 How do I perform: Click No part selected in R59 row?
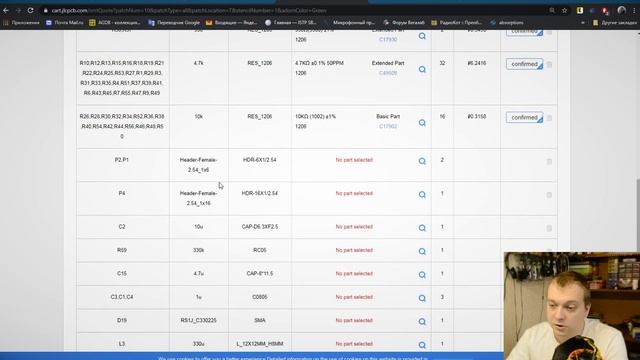(x=354, y=250)
